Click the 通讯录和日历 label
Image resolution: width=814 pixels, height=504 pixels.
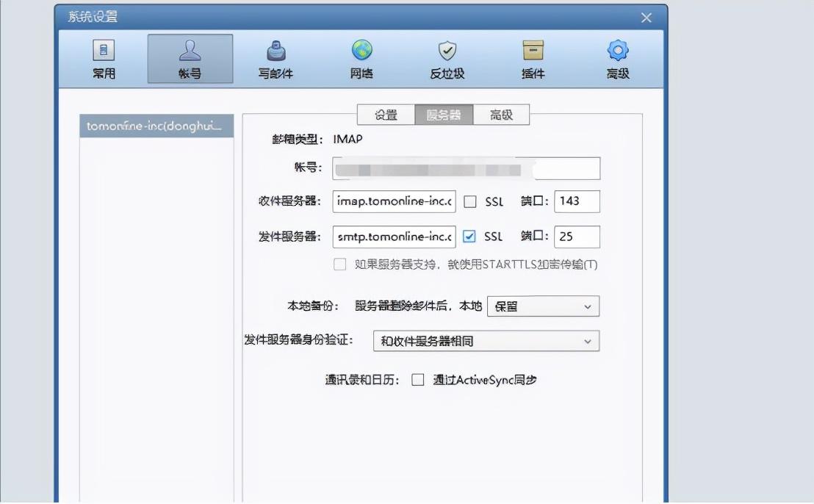(362, 380)
